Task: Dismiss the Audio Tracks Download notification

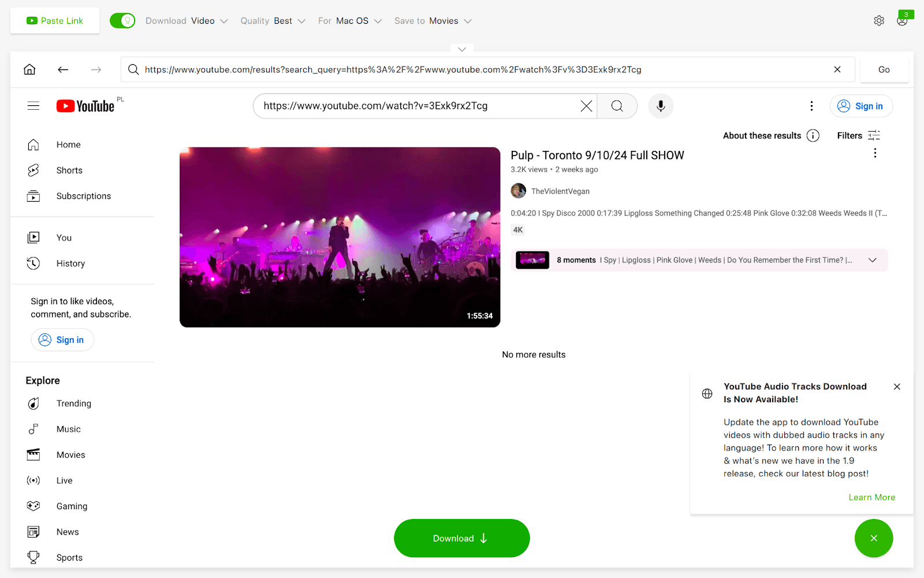Action: [x=897, y=387]
